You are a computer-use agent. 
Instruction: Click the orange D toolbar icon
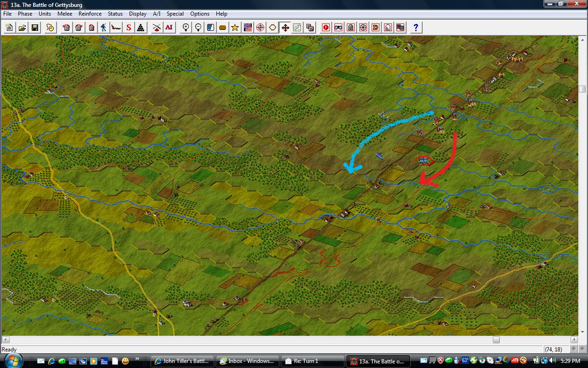(376, 28)
